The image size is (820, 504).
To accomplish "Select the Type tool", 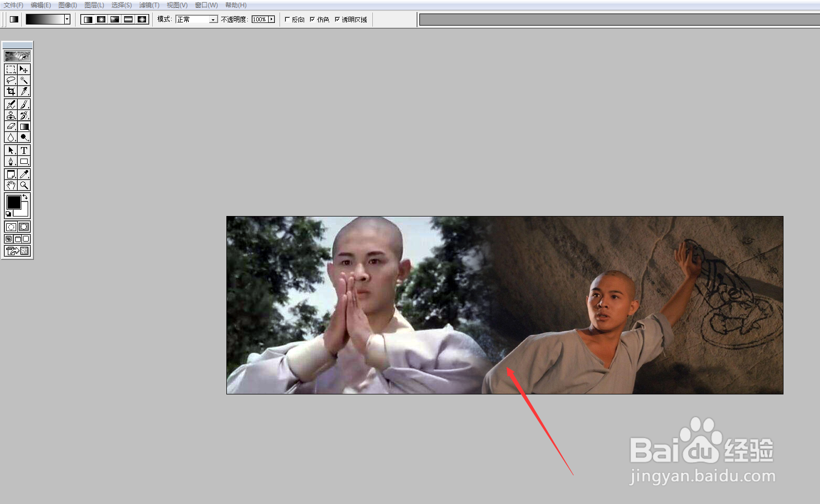I will click(x=24, y=150).
